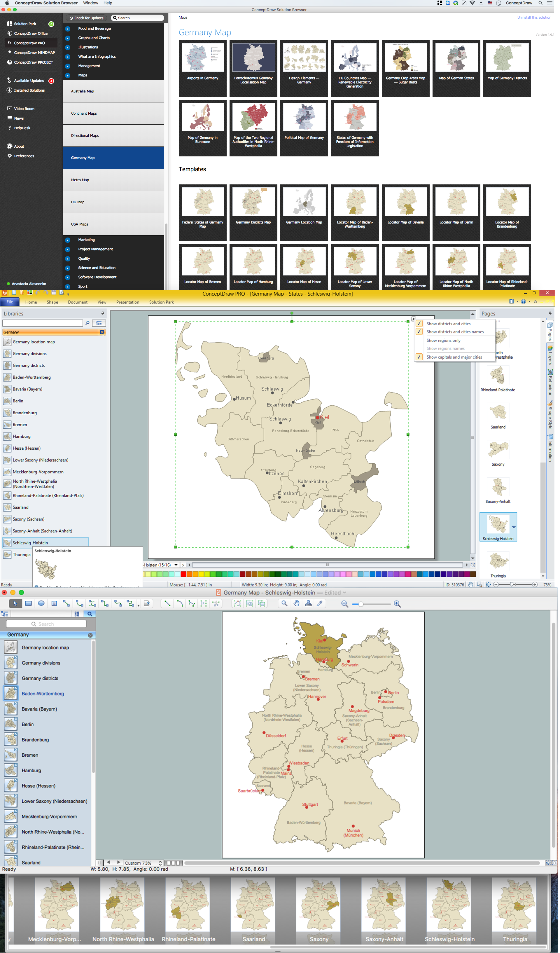Click the library search magnifier icon

[x=90, y=614]
